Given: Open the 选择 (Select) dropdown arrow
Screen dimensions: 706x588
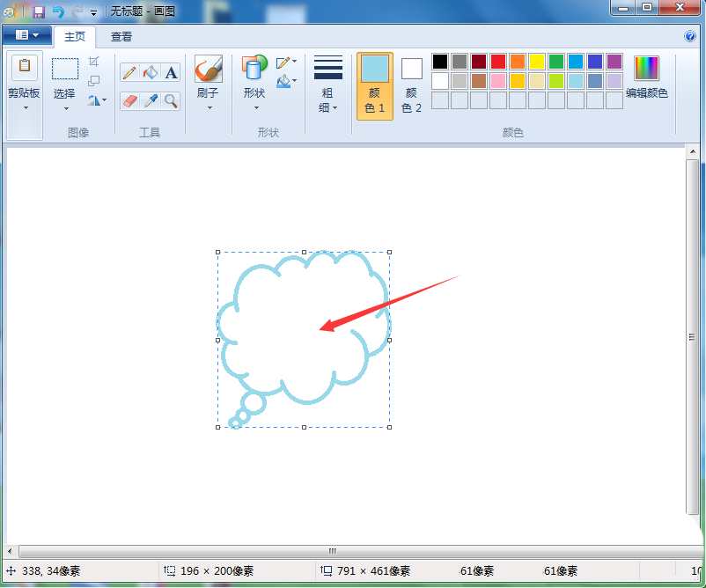Looking at the screenshot, I should click(x=65, y=108).
